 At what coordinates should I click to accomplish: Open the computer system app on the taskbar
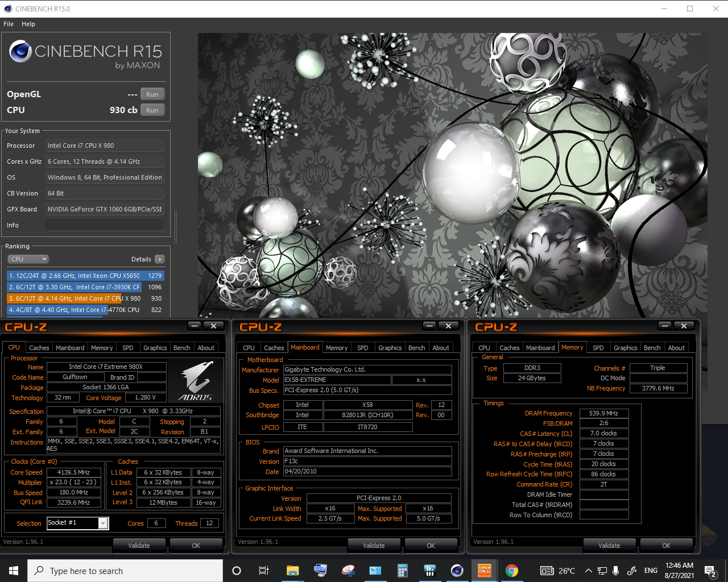[320, 571]
